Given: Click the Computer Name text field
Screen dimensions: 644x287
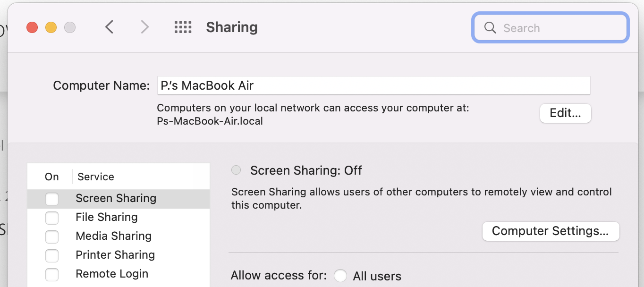Looking at the screenshot, I should point(373,85).
